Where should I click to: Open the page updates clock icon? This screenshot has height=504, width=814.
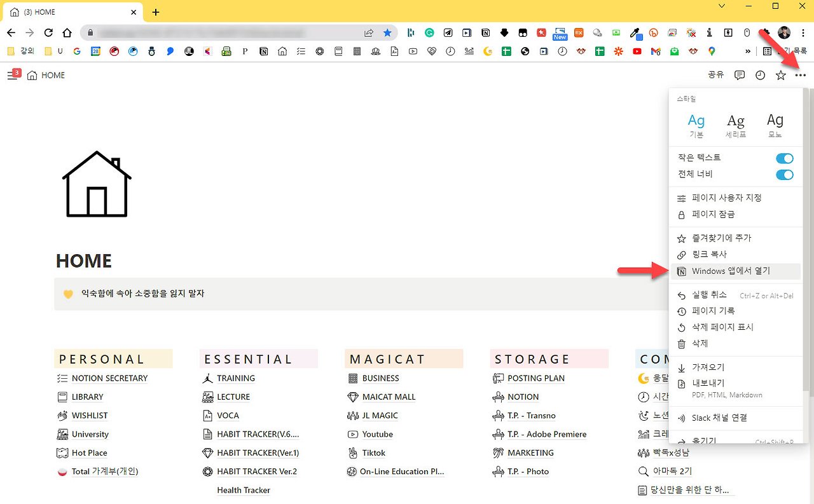(x=761, y=75)
